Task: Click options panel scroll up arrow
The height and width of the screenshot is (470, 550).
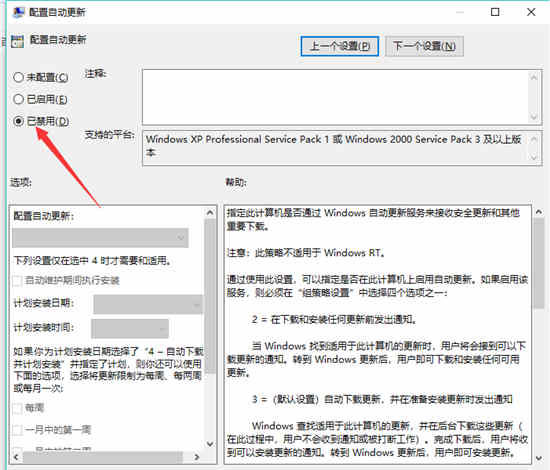Action: pos(210,213)
